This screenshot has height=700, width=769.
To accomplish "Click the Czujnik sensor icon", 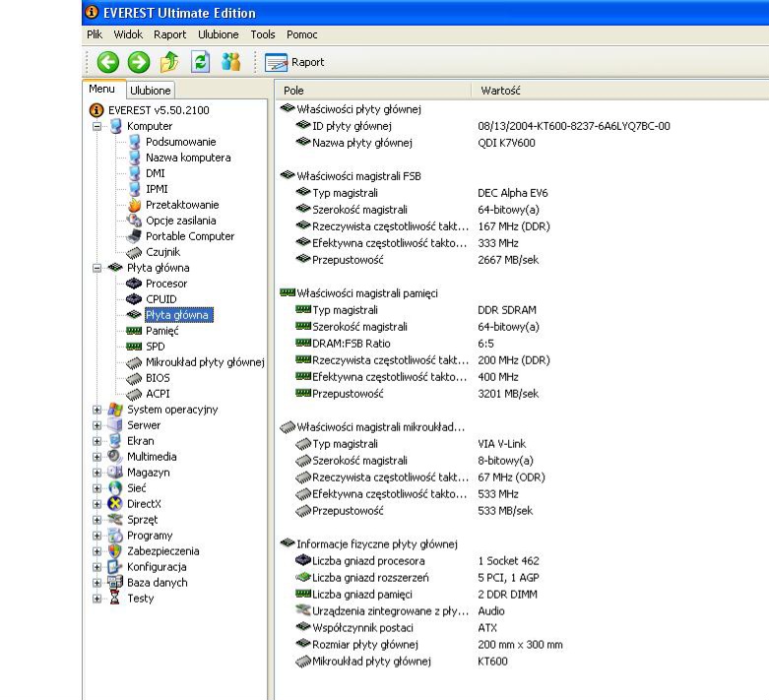I will click(134, 252).
